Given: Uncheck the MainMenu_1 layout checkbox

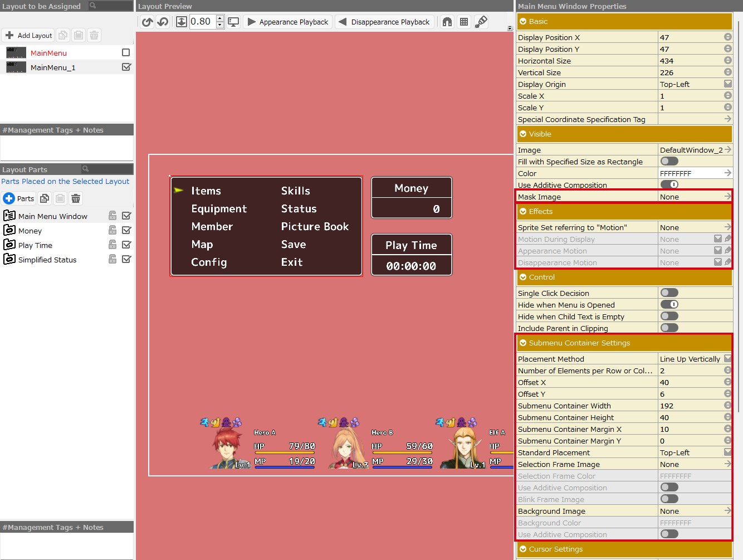Looking at the screenshot, I should click(126, 67).
